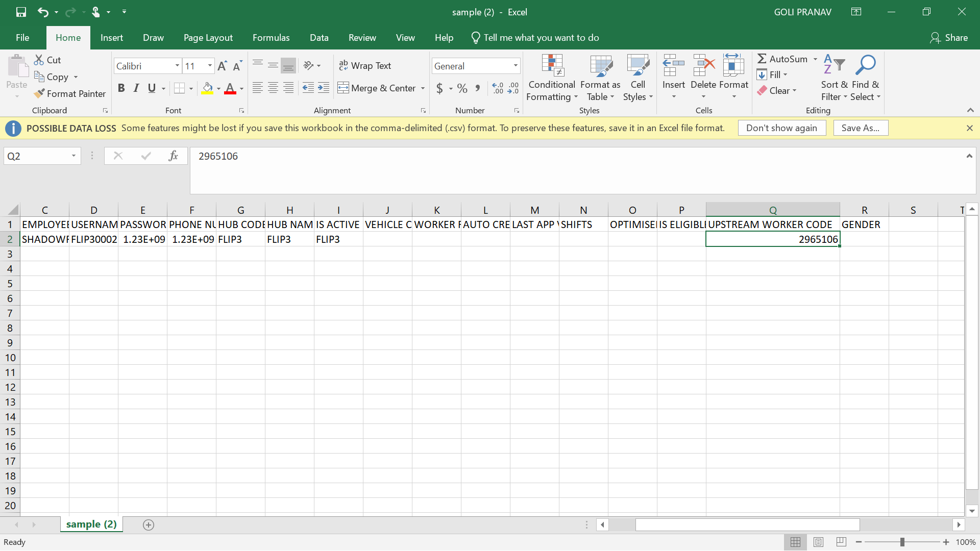The image size is (980, 551).
Task: Adjust the zoom slider
Action: [x=902, y=542]
